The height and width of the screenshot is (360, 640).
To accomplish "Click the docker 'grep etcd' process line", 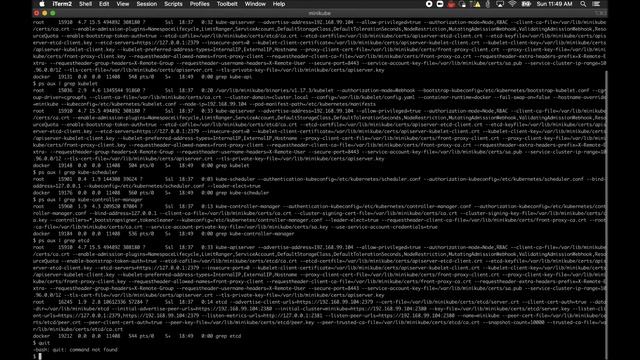I will (137, 336).
